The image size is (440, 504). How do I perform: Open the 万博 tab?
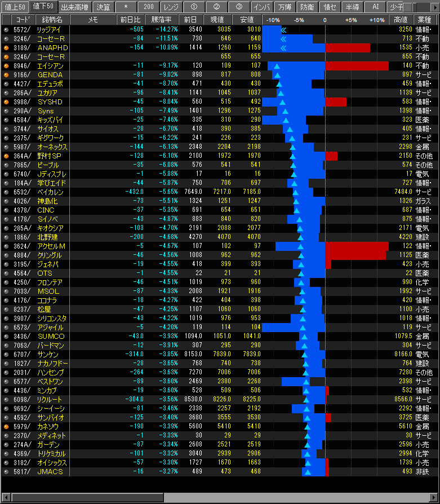point(285,7)
